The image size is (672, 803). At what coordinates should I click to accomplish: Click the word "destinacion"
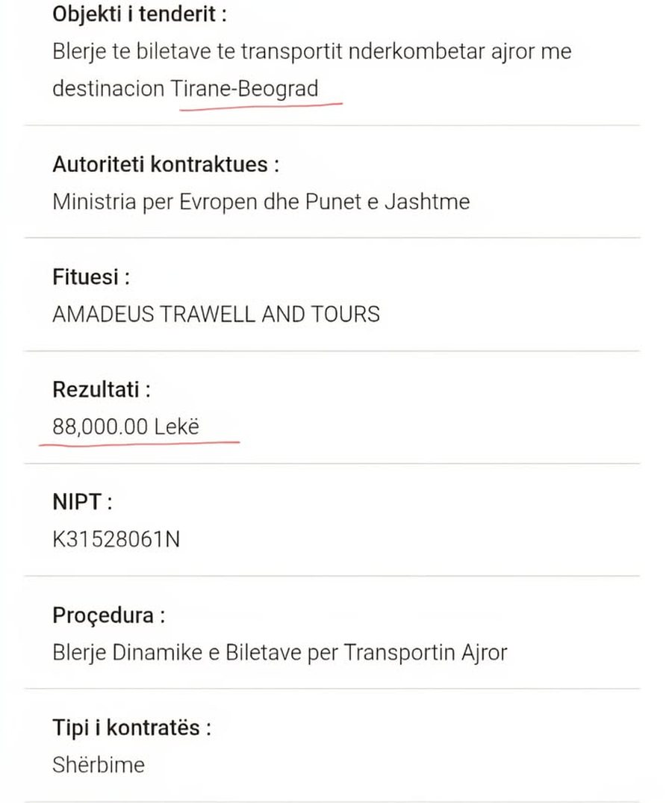[x=108, y=89]
